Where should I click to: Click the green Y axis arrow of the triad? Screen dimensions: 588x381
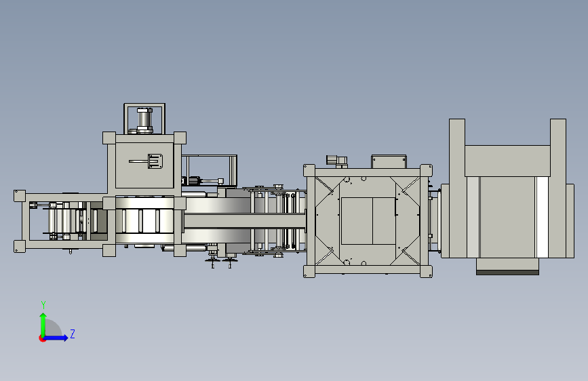pyautogui.click(x=43, y=325)
